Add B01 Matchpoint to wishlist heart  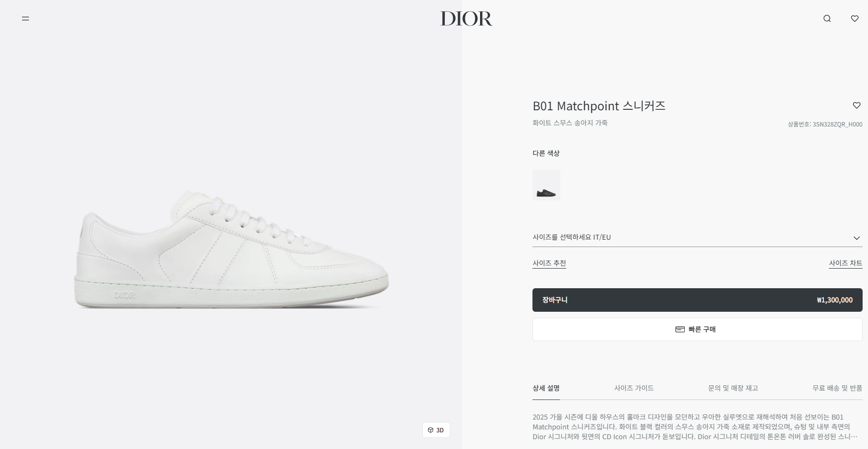(x=857, y=105)
